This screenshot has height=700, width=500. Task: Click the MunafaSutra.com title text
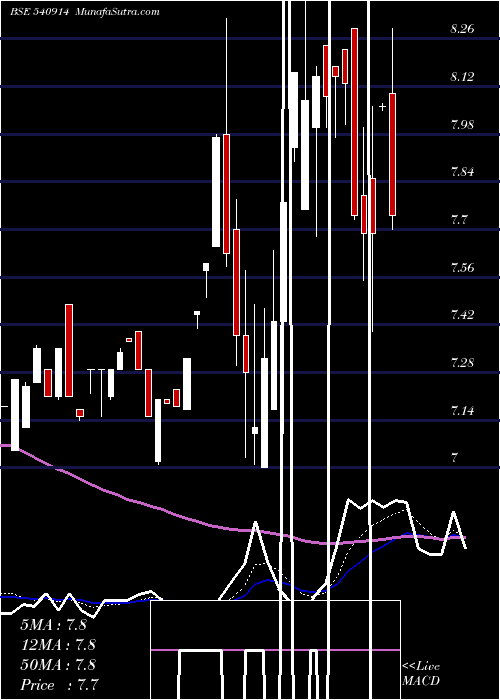click(118, 12)
